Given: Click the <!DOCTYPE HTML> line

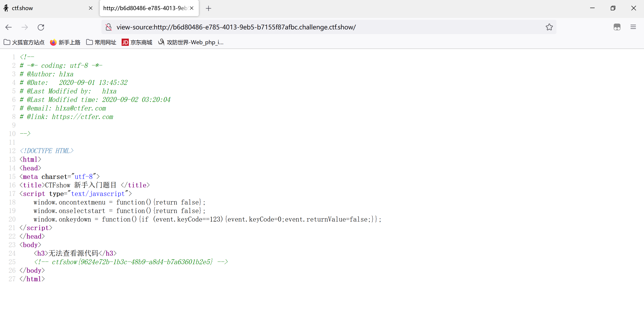Looking at the screenshot, I should [46, 151].
